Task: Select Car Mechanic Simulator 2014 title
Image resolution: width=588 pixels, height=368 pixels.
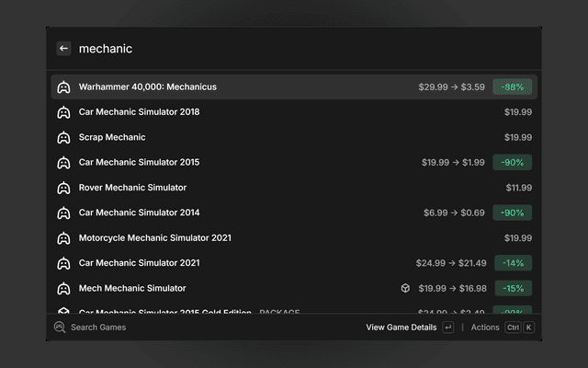Action: point(139,213)
